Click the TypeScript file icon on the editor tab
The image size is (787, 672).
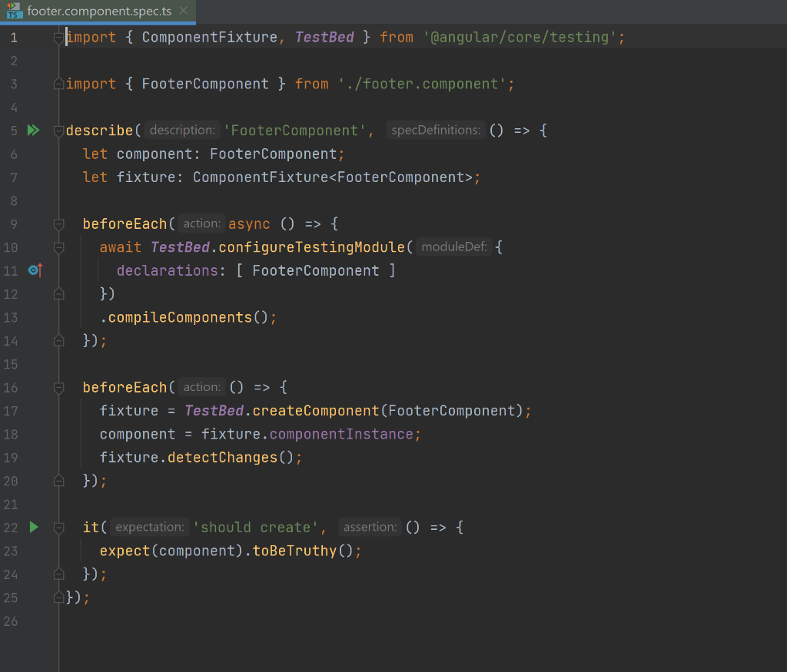pyautogui.click(x=15, y=12)
